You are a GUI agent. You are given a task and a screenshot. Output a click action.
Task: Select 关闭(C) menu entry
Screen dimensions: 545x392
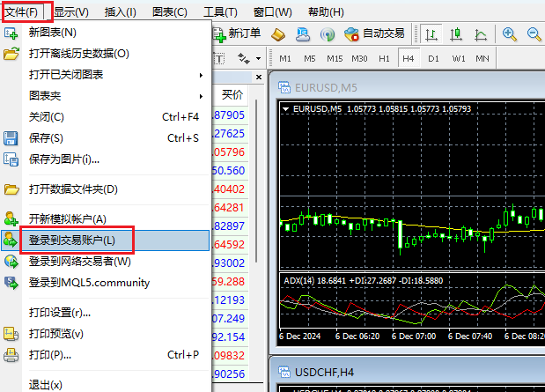click(x=106, y=117)
